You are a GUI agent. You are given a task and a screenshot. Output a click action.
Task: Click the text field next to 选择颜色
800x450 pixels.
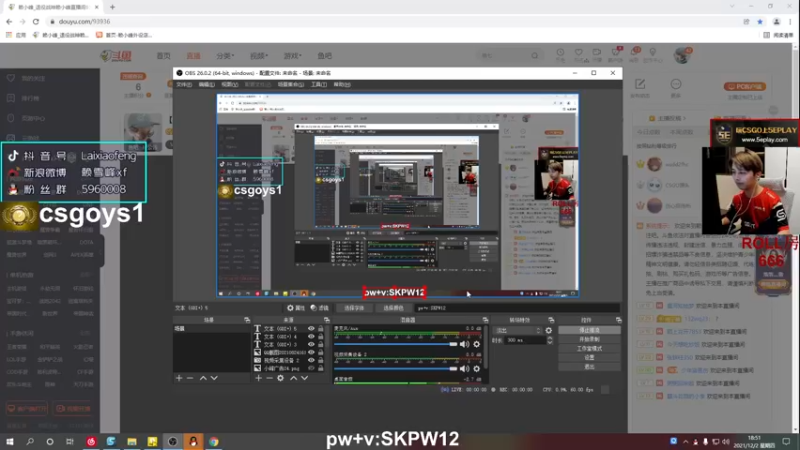[516, 308]
